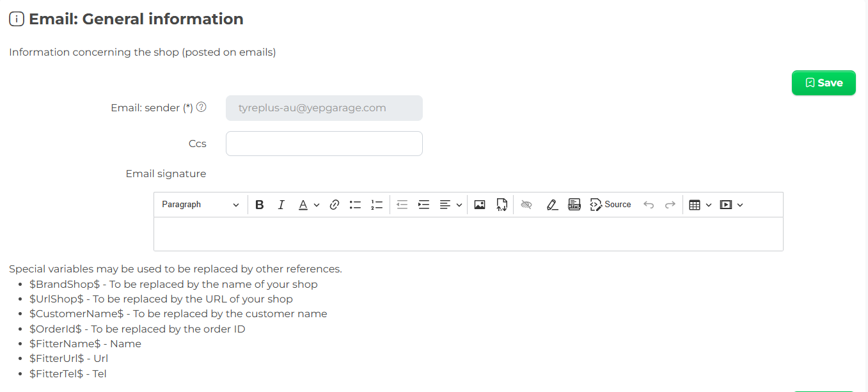Redo the last editor change

(670, 205)
